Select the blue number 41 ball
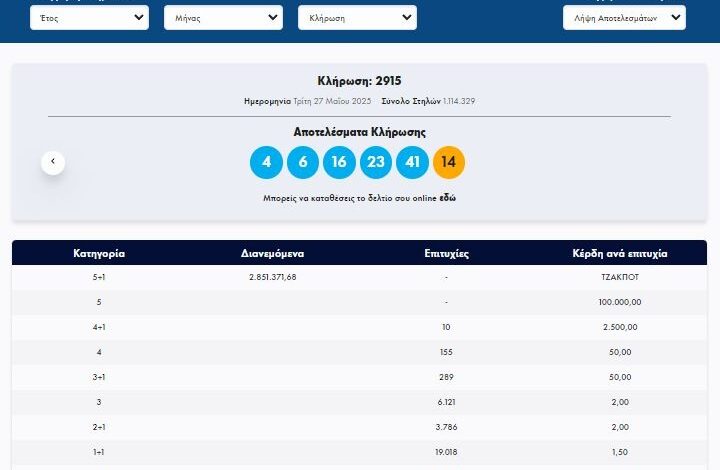Image resolution: width=720 pixels, height=470 pixels. pos(412,161)
